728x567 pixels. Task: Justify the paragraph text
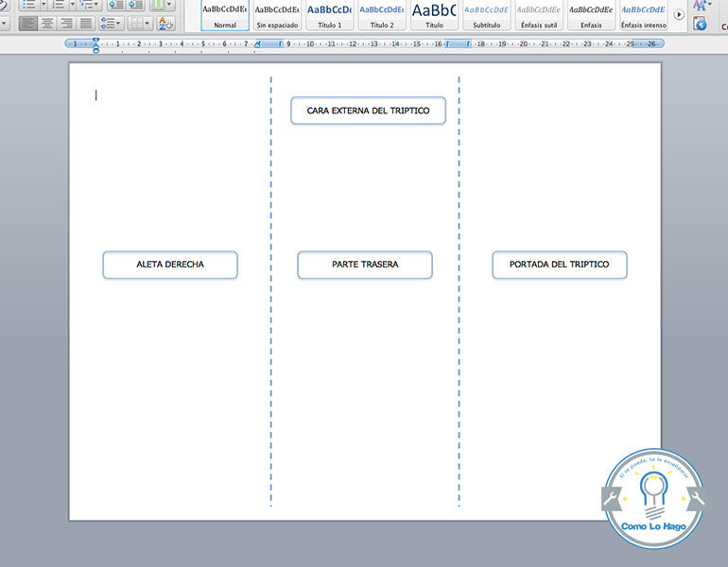click(86, 23)
